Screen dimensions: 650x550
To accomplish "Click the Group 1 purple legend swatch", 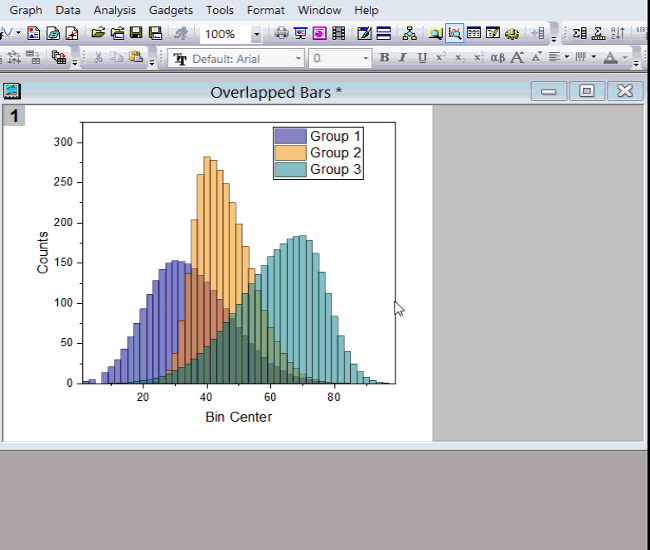I will (290, 136).
